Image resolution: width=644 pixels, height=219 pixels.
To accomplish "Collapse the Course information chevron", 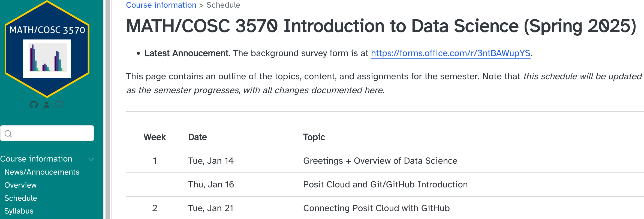I will point(91,159).
